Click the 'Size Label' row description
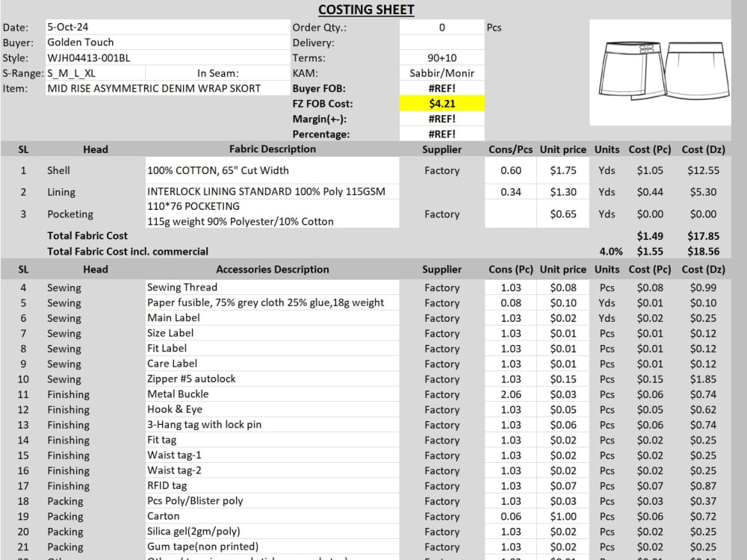747x560 pixels. (x=272, y=333)
